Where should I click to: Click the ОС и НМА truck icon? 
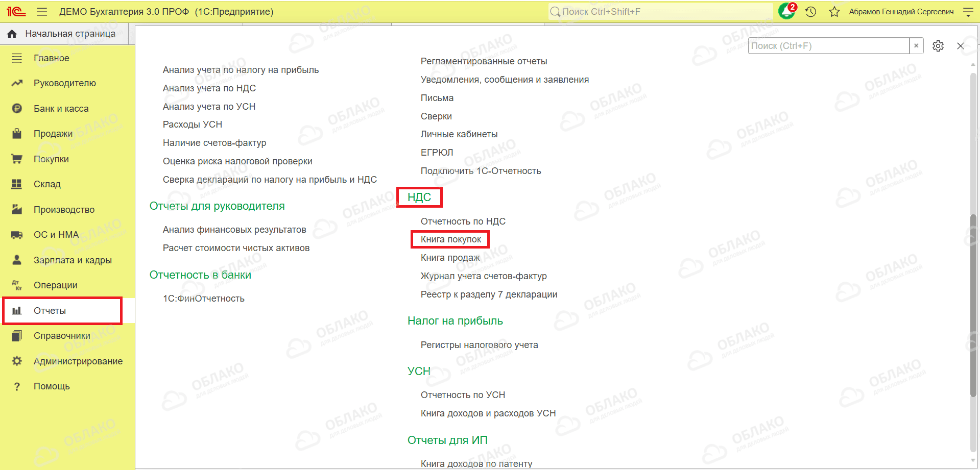coord(17,235)
